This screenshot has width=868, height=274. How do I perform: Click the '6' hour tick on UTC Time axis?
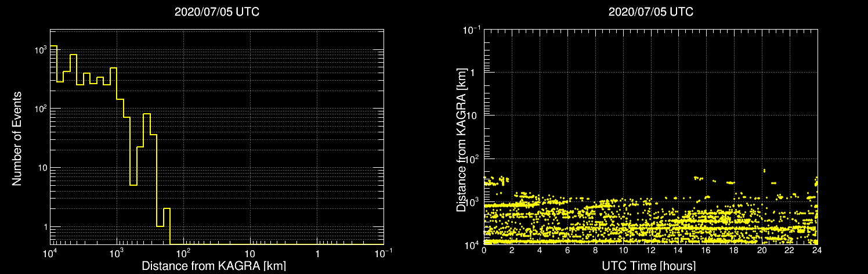(567, 250)
